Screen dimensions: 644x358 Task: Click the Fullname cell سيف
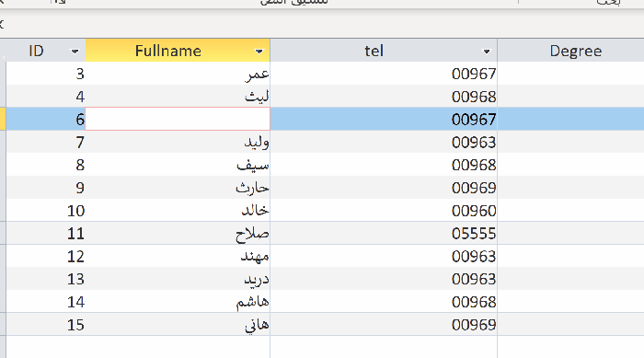pos(178,165)
